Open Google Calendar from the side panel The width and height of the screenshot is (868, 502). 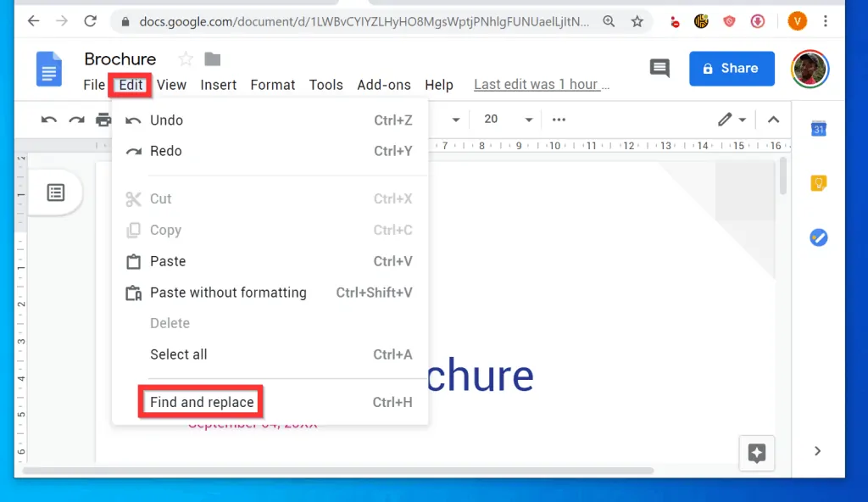click(x=818, y=129)
